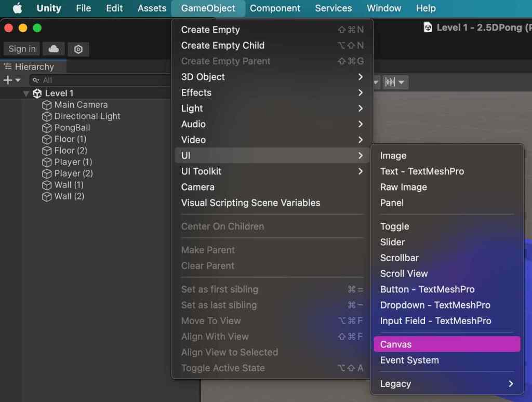
Task: Click the Sign in button
Action: click(x=22, y=49)
